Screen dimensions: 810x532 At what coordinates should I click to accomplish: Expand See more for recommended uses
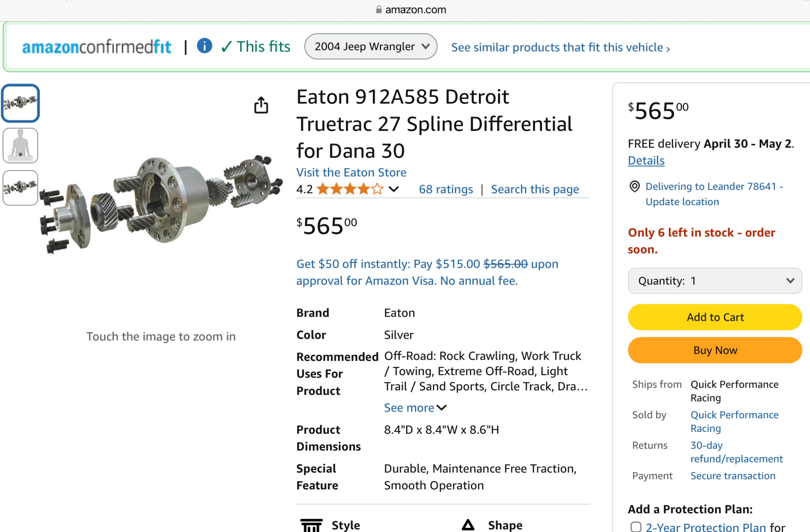[x=415, y=408]
